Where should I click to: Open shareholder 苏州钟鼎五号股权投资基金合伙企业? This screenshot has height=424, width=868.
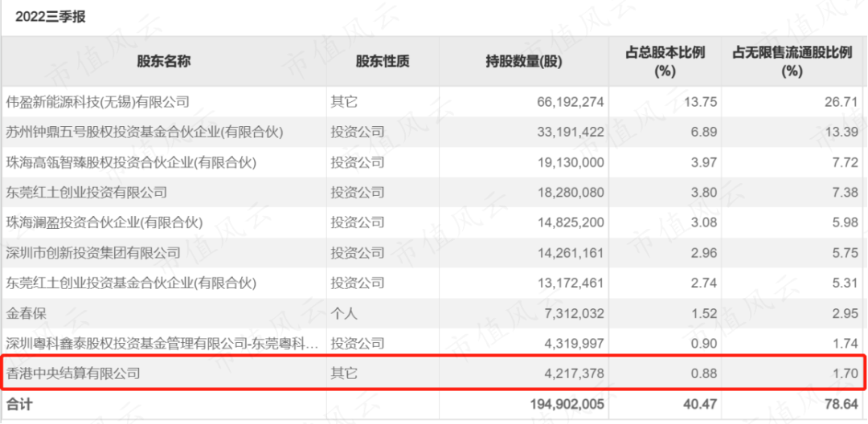(x=145, y=132)
